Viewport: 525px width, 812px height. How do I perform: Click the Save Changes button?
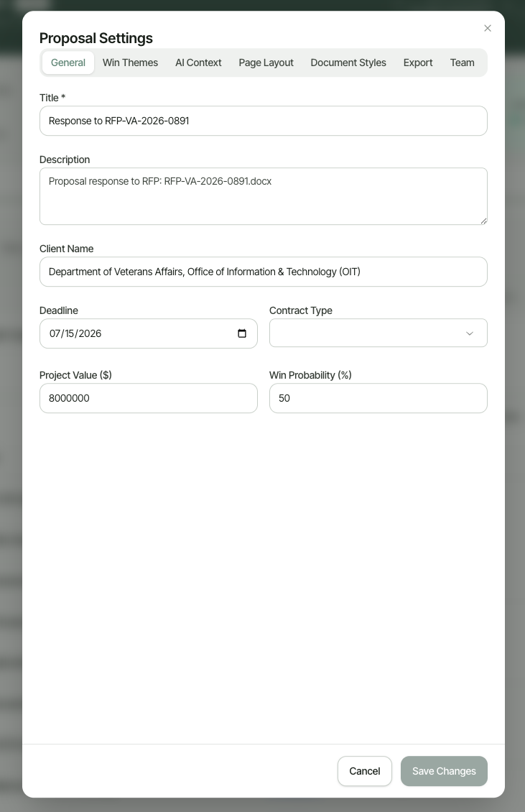(444, 771)
